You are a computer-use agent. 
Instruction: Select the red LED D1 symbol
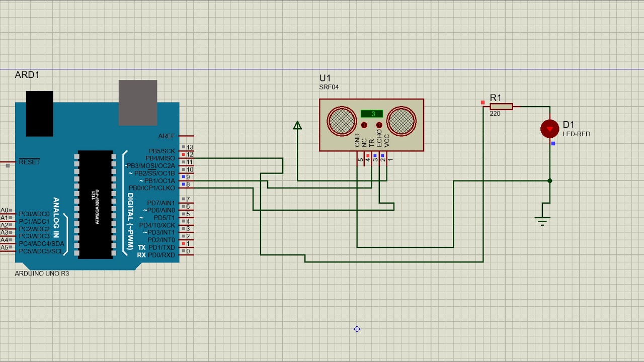(549, 129)
